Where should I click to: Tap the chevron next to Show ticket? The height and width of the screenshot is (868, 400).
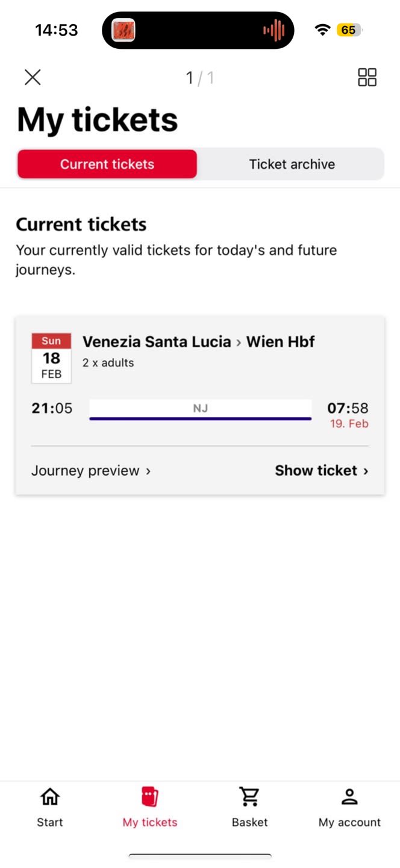pyautogui.click(x=366, y=471)
